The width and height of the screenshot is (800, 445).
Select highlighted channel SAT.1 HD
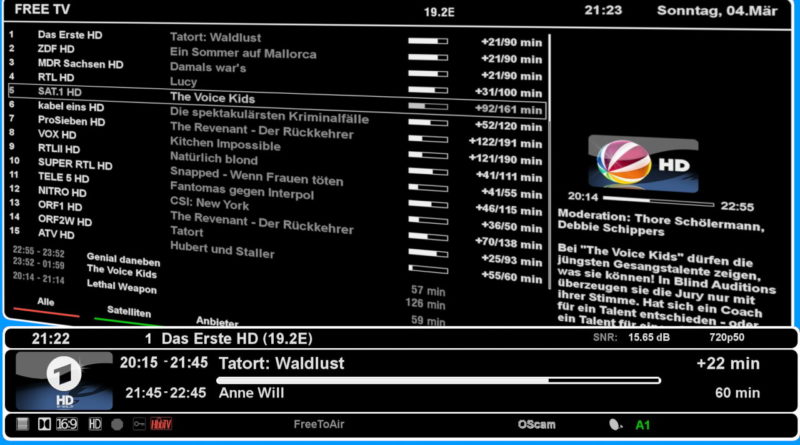[x=60, y=92]
